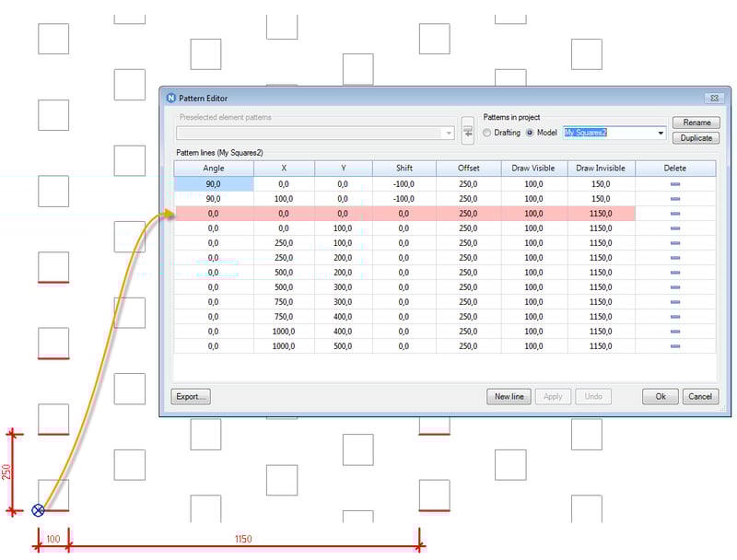Select the Y 500,0 cell in last row
This screenshot has width=737, height=560.
click(x=344, y=346)
